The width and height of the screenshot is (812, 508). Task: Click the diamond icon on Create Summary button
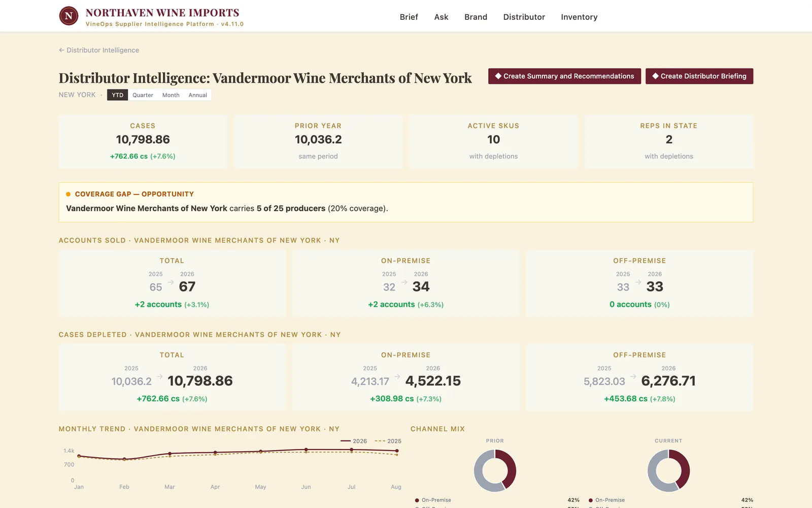click(x=498, y=76)
